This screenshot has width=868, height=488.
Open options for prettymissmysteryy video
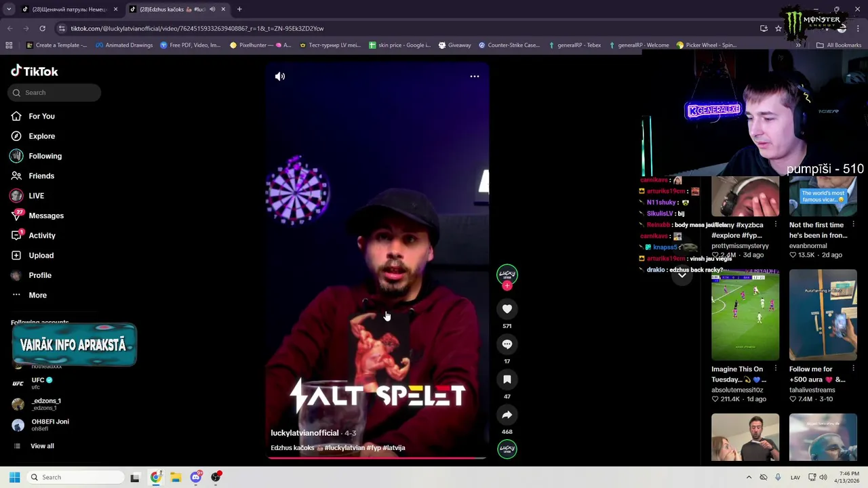pos(776,224)
